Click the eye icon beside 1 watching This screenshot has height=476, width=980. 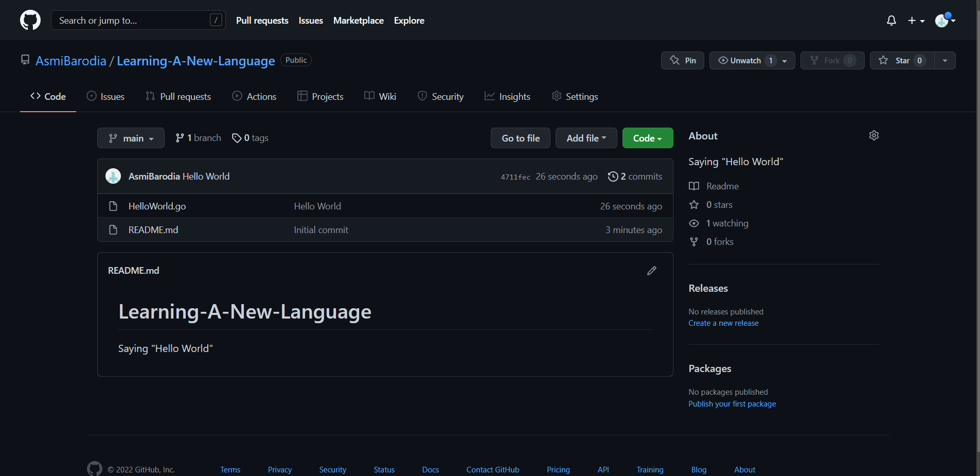[x=694, y=223]
